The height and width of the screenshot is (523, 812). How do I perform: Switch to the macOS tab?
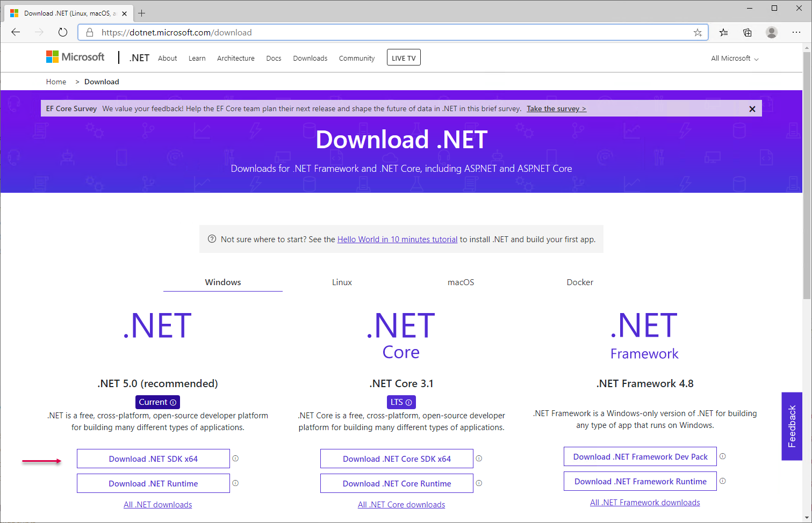click(461, 282)
